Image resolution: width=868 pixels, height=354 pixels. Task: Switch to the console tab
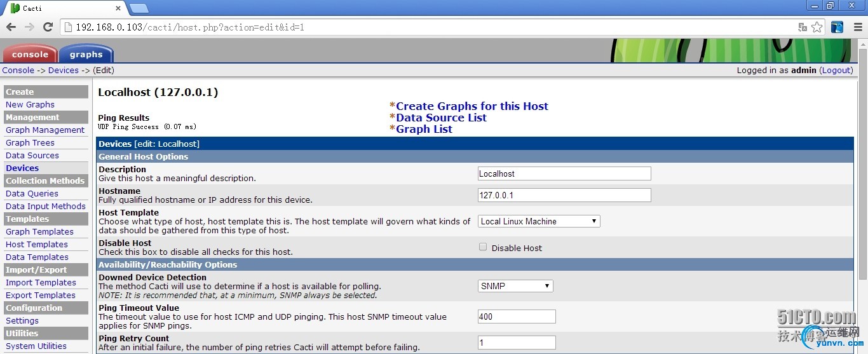30,54
